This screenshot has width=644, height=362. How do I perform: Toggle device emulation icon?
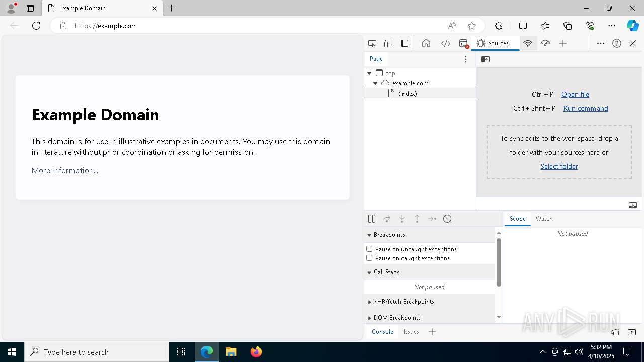coord(388,43)
